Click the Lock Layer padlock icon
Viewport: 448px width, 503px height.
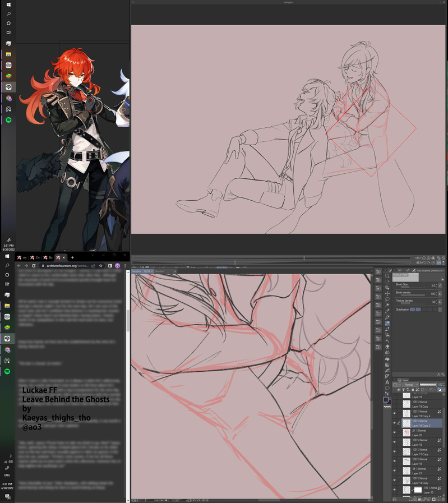[x=413, y=389]
